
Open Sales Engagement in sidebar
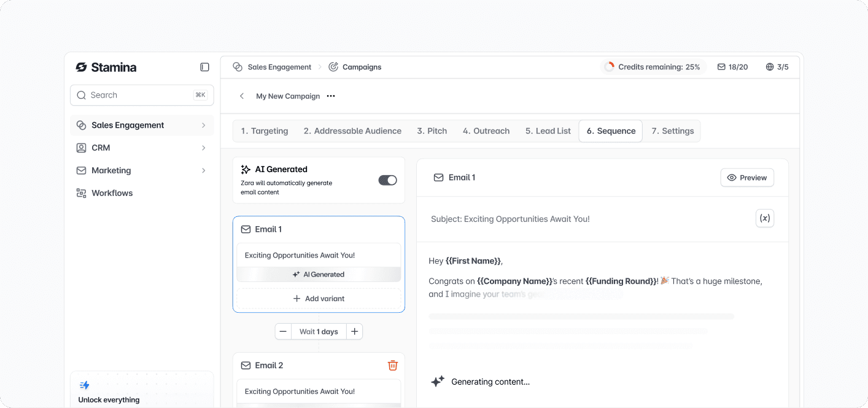[x=142, y=125]
